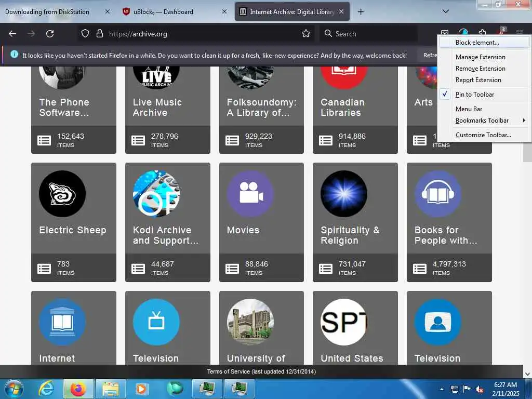The width and height of the screenshot is (532, 399).
Task: Open Electric Sheep collection logo
Action: point(62,194)
